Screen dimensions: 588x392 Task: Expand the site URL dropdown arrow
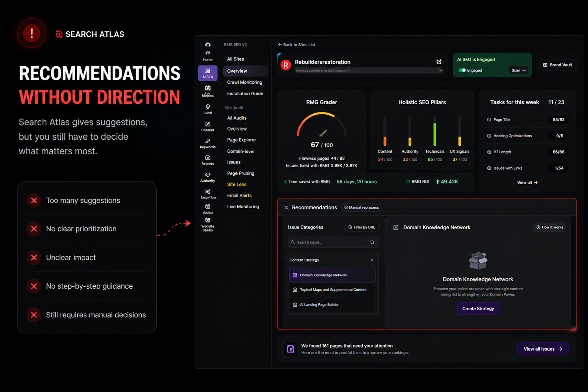(441, 70)
